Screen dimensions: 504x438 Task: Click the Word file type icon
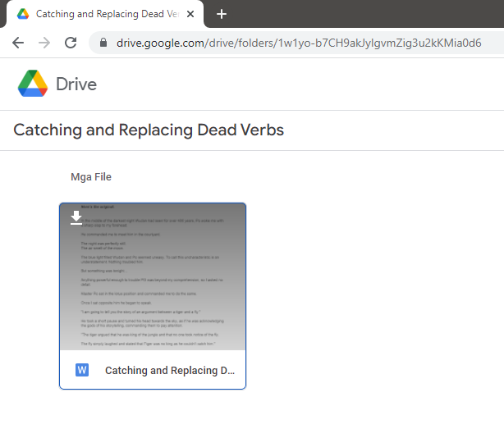pyautogui.click(x=82, y=370)
